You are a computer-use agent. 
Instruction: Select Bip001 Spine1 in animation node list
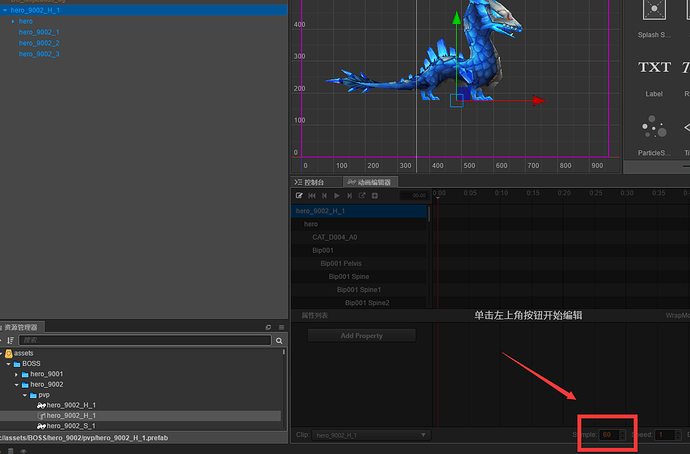click(359, 289)
